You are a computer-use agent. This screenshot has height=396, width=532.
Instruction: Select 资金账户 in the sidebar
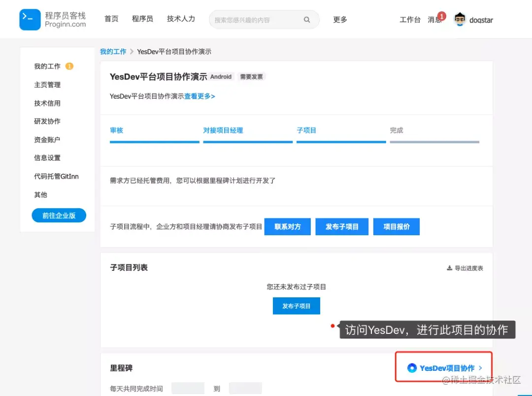(x=47, y=139)
